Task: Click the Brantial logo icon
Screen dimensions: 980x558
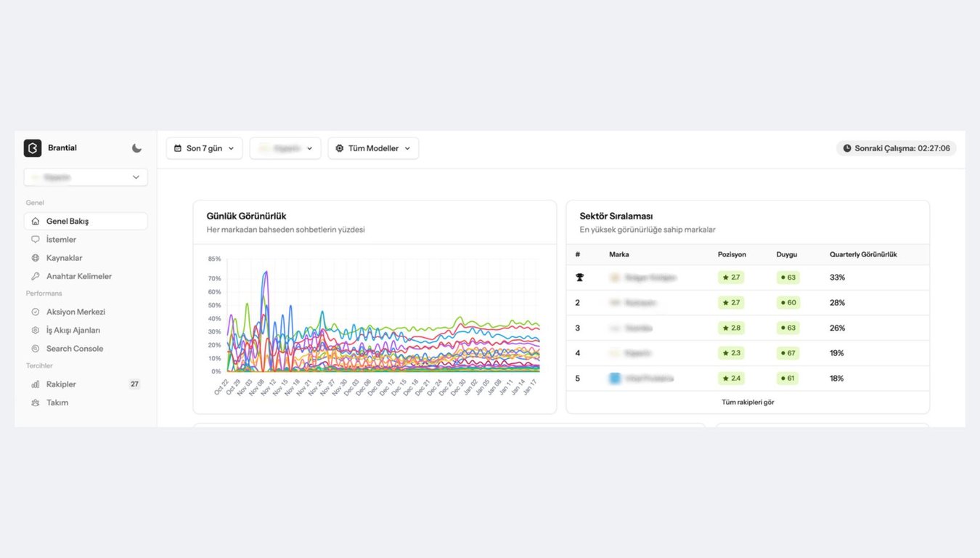Action: pyautogui.click(x=32, y=147)
